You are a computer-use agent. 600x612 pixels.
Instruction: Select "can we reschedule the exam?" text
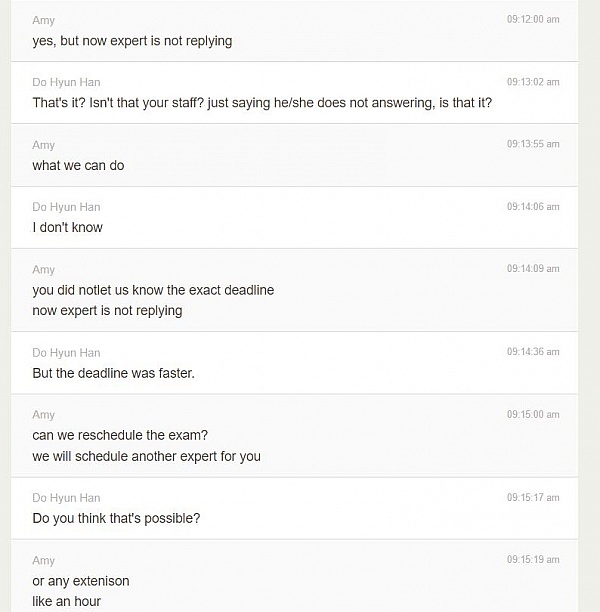pos(120,435)
